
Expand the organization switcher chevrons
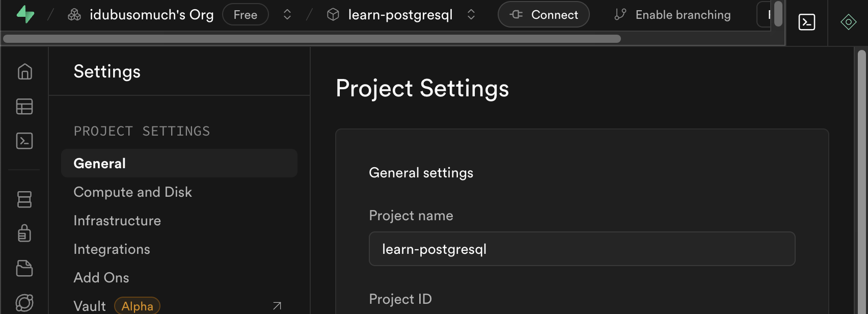coord(287,15)
